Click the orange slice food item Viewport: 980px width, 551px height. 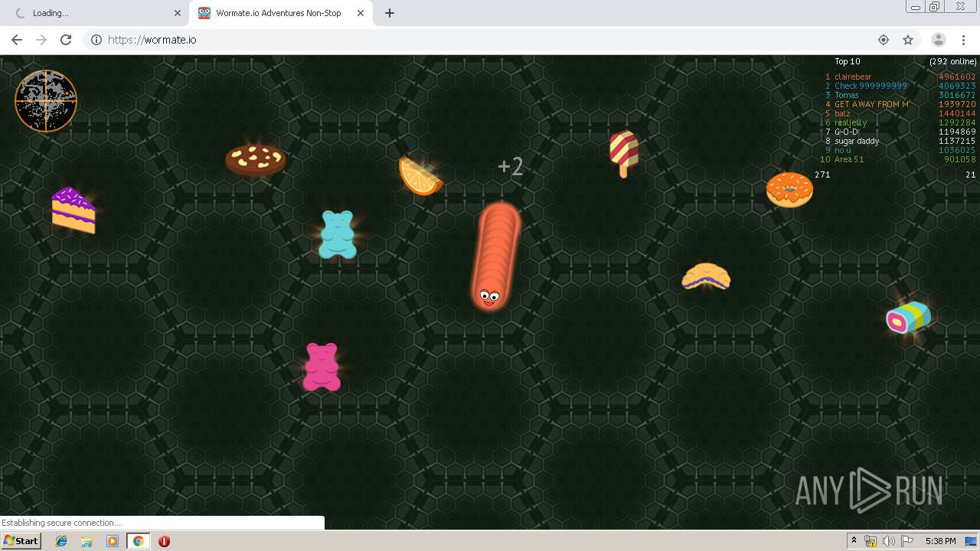pyautogui.click(x=420, y=176)
